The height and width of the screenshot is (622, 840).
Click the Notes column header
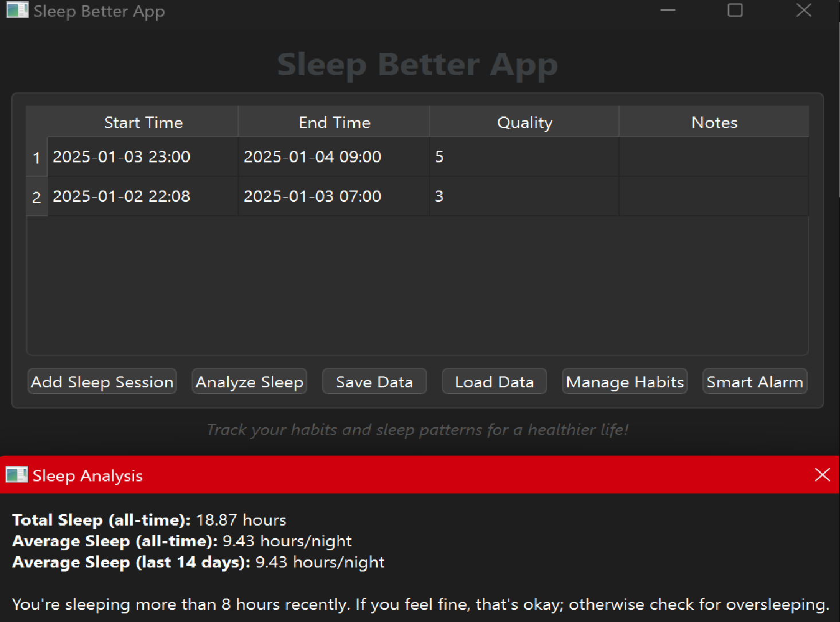click(x=714, y=122)
